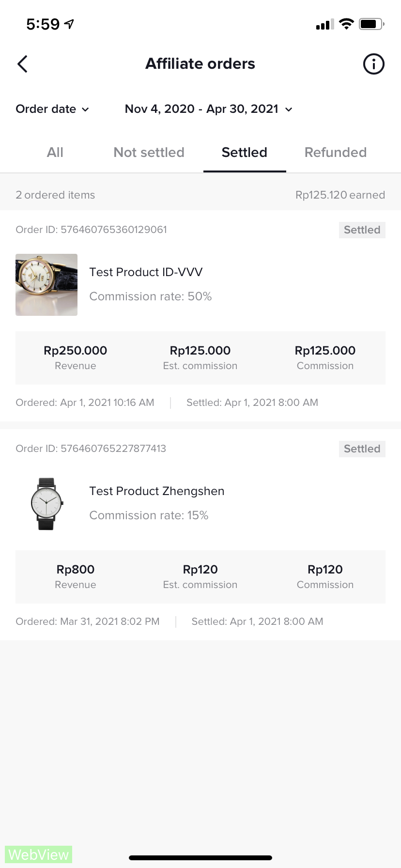Screen dimensions: 401x868
Task: Expand the Order date dropdown
Action: click(52, 109)
